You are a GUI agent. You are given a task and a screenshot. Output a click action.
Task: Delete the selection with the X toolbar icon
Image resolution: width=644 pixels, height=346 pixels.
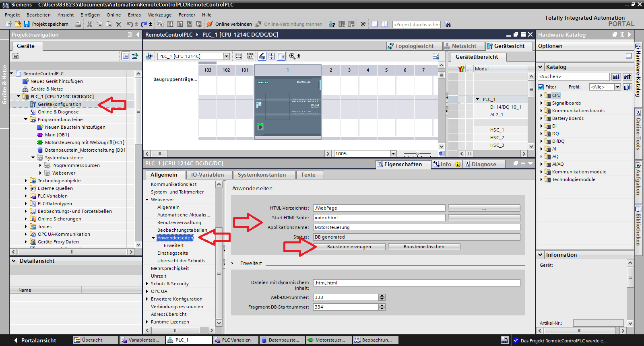point(118,24)
